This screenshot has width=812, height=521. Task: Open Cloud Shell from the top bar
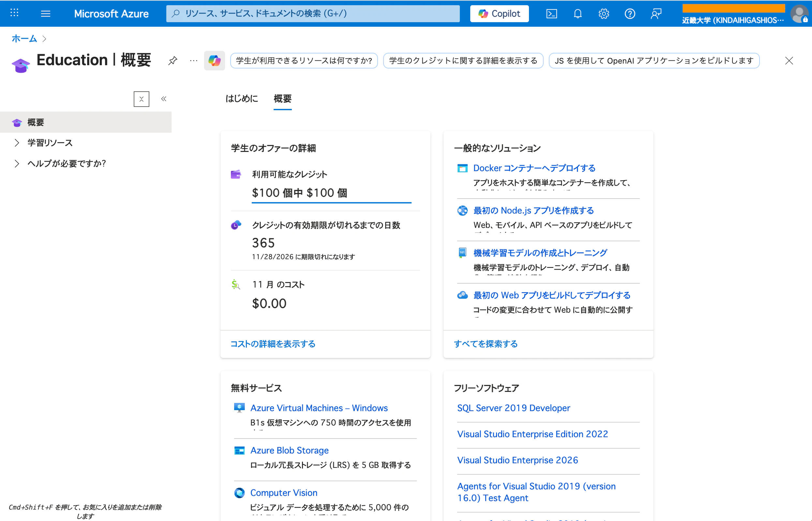tap(551, 14)
